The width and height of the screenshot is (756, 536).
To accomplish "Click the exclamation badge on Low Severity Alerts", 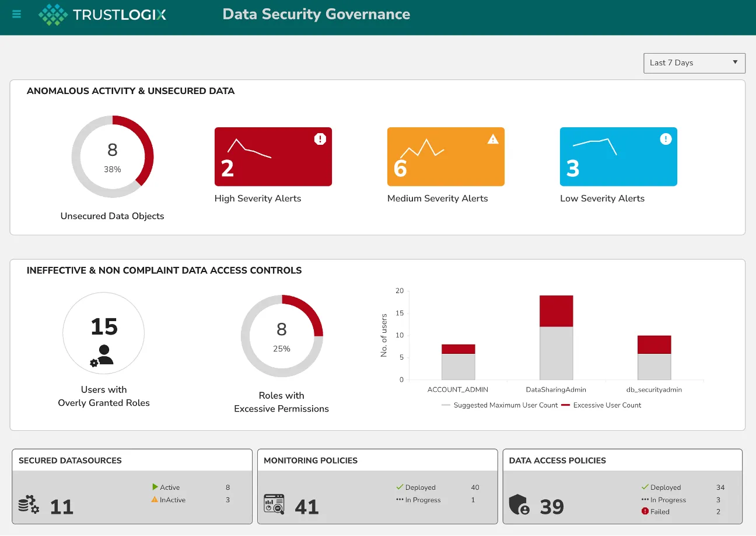I will point(665,139).
